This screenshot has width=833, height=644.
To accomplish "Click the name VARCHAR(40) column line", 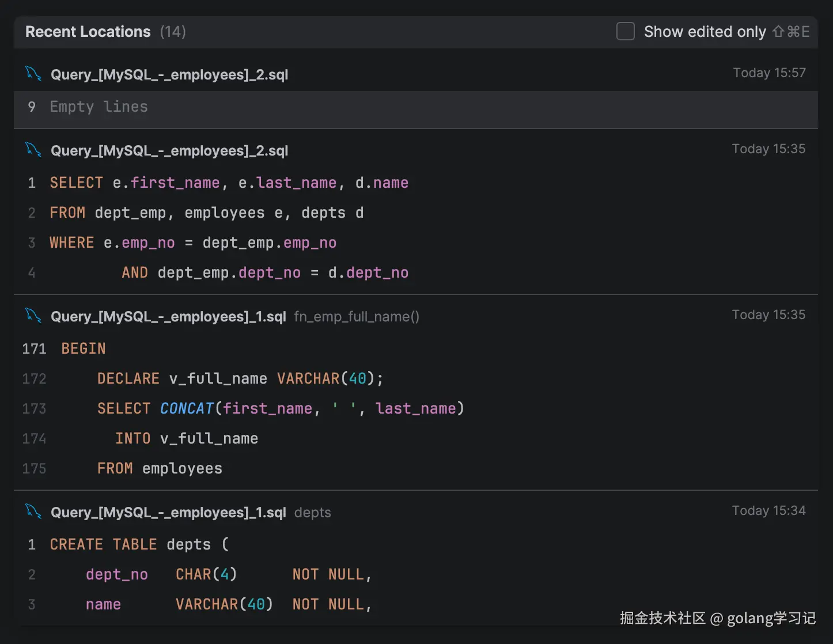I will tap(228, 605).
